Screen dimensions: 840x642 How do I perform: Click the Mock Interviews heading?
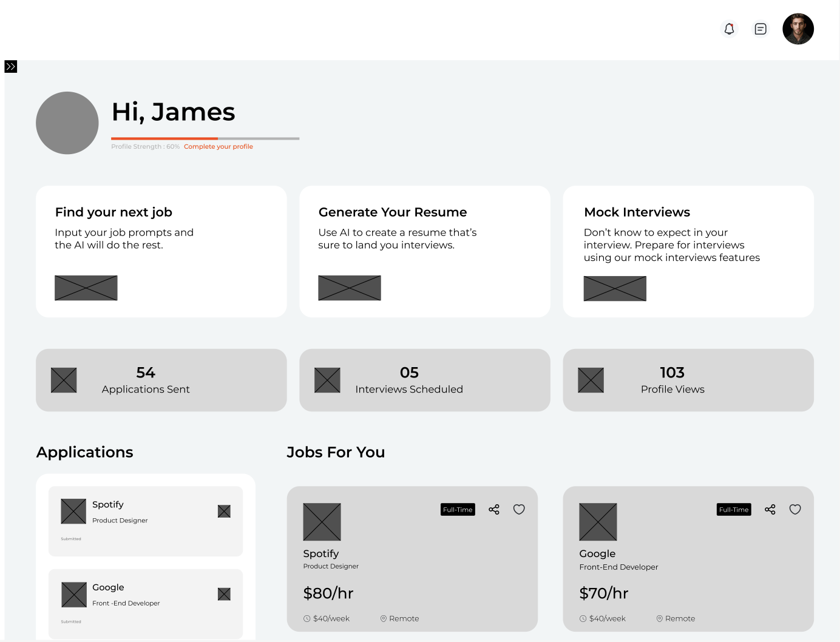[637, 212]
